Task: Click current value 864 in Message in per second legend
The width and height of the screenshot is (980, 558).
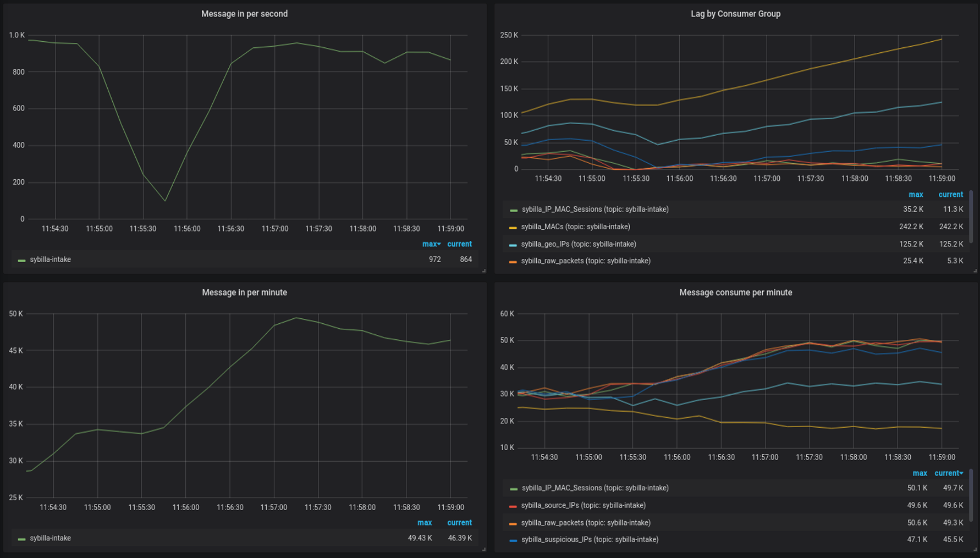Action: click(x=466, y=259)
